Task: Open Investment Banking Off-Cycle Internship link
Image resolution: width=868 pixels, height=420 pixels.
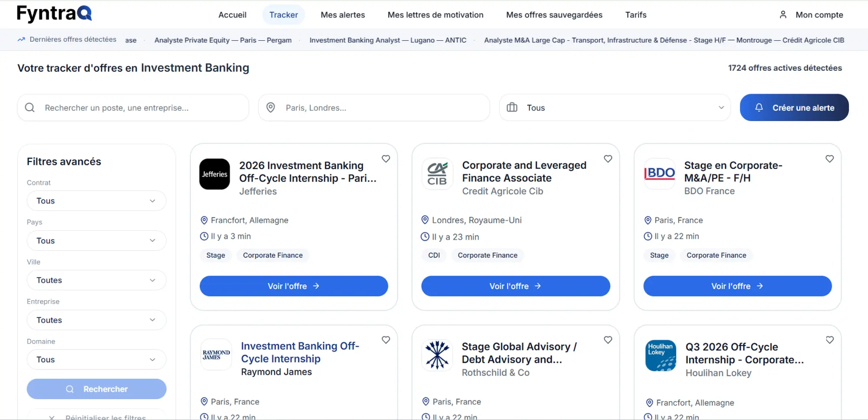Action: click(299, 352)
